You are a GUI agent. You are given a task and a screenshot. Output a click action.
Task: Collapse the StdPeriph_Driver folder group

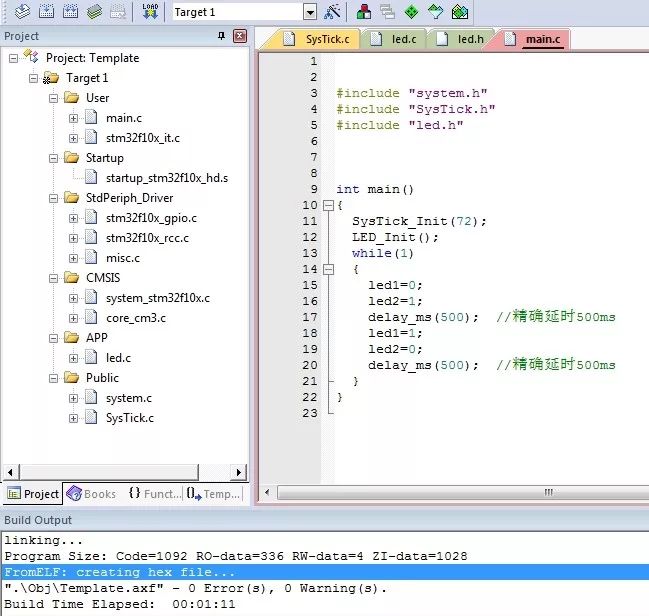[53, 198]
